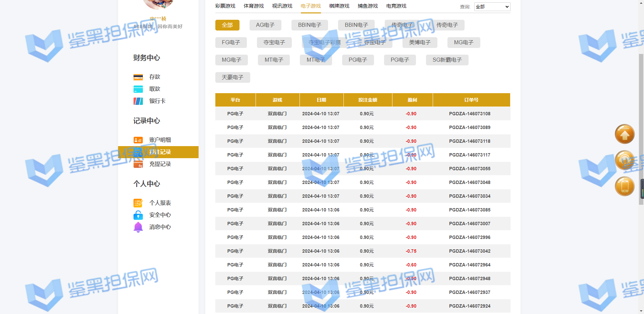Select the 全部 filter button
The image size is (644, 314).
pos(227,25)
